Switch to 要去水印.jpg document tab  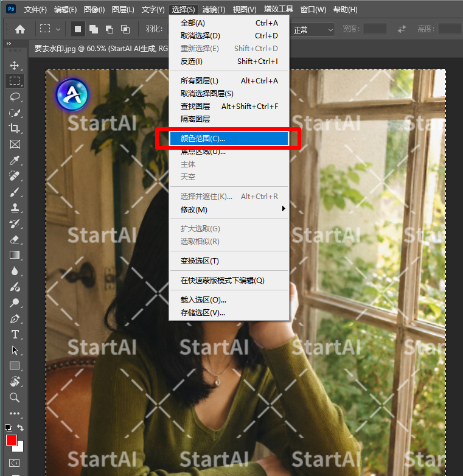click(x=101, y=49)
